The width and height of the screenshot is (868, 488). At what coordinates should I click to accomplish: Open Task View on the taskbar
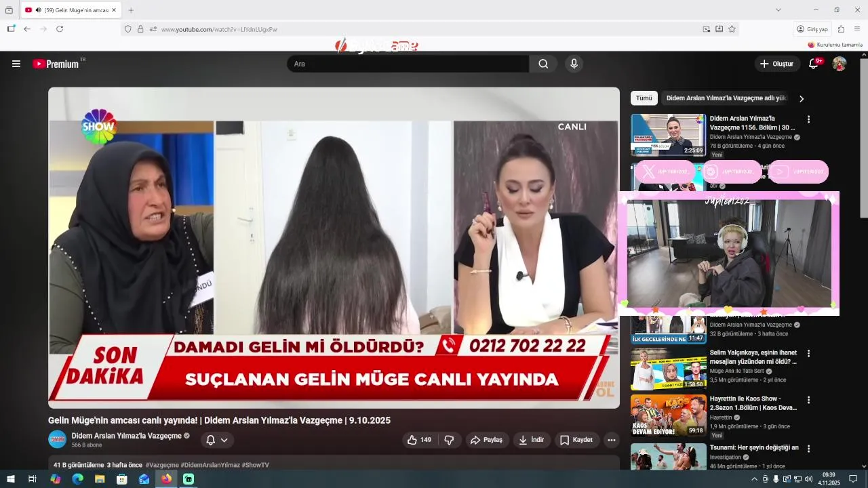point(32,479)
